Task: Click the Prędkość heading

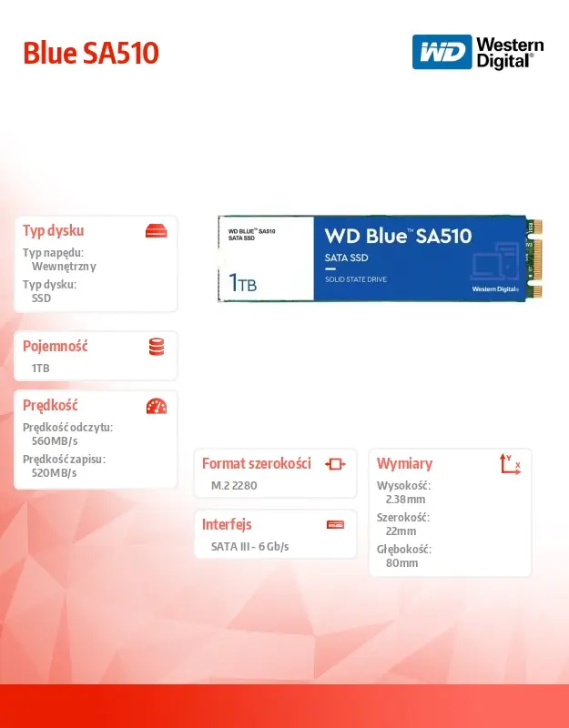Action: pyautogui.click(x=50, y=405)
